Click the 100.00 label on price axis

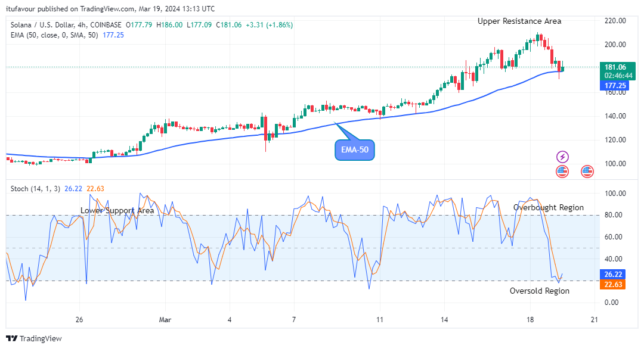[x=615, y=164]
